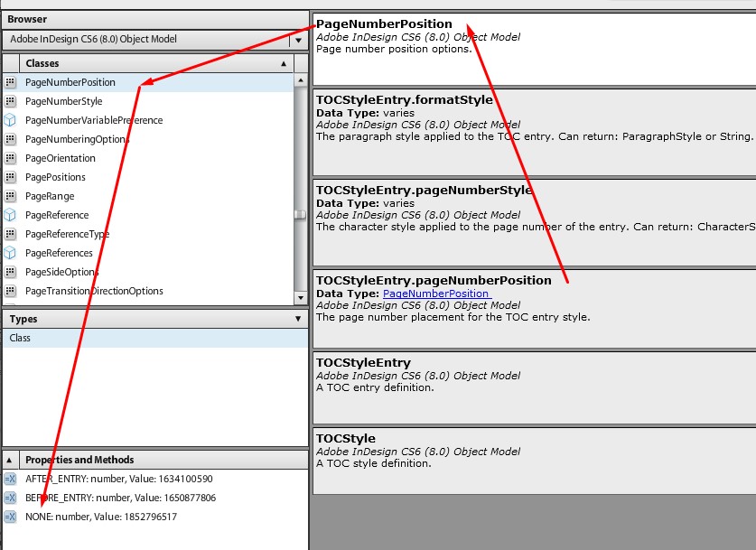Click the cube icon beside PageNumberVariablePreference

10,120
